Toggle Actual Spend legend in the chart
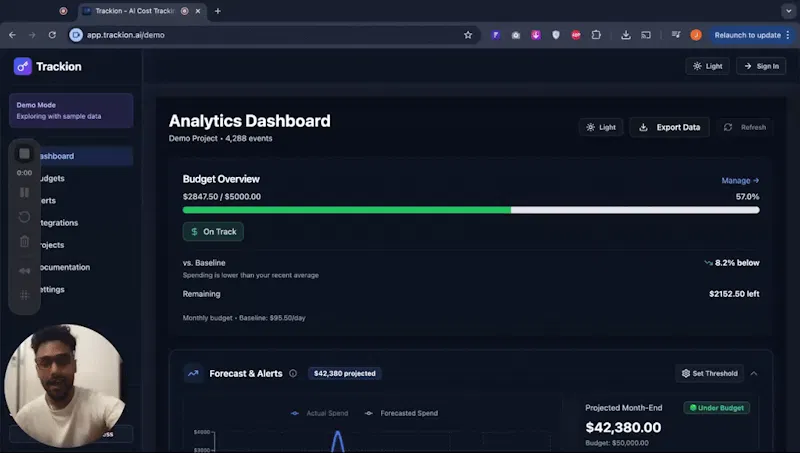800x453 pixels. (319, 413)
